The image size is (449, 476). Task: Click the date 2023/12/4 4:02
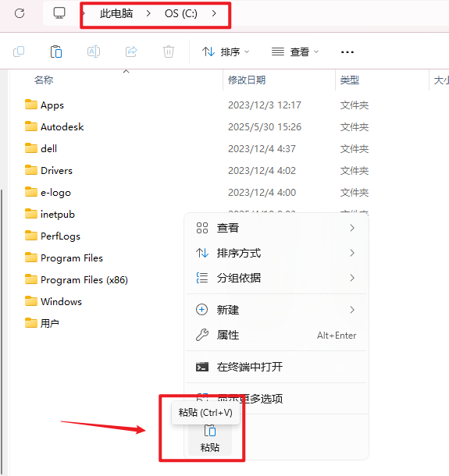coord(262,171)
